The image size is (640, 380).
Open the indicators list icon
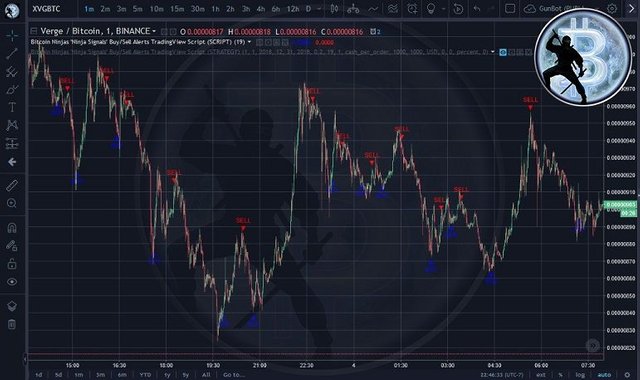click(x=373, y=9)
